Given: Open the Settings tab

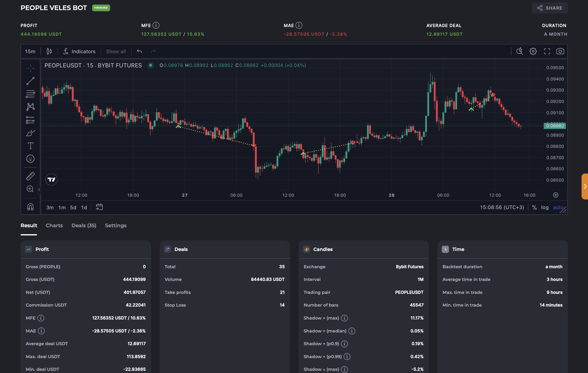Looking at the screenshot, I should [x=116, y=225].
